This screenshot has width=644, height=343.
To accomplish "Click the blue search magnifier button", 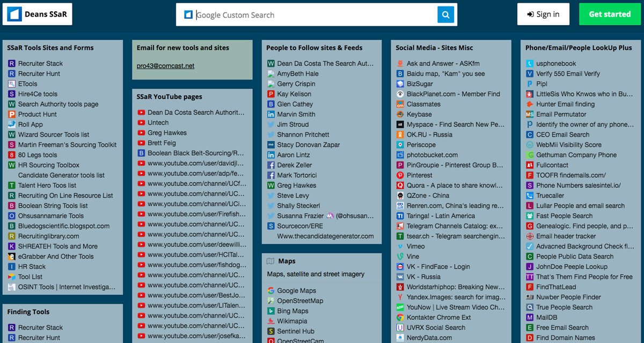I will tap(445, 14).
